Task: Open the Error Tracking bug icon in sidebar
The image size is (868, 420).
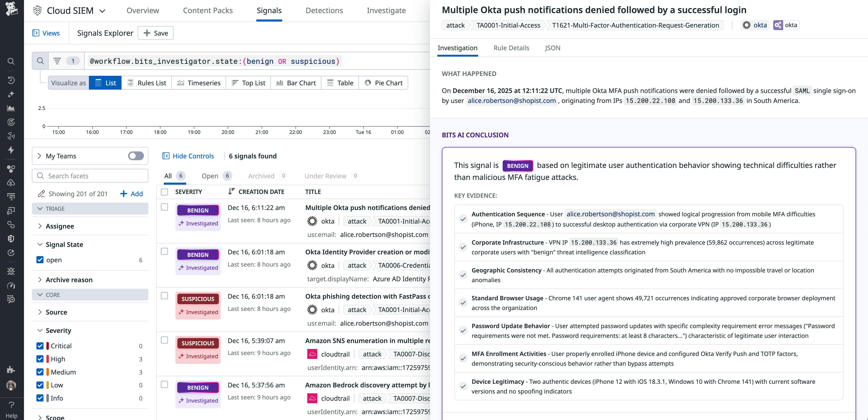Action: [11, 271]
